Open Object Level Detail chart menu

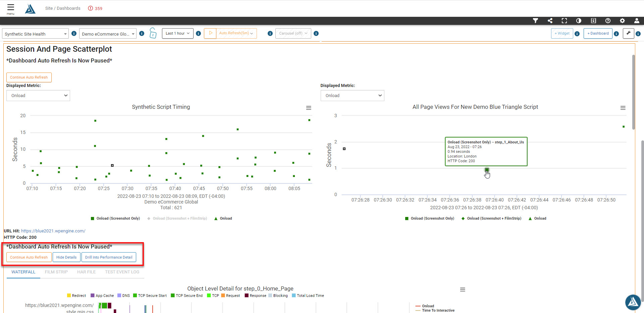(x=463, y=289)
